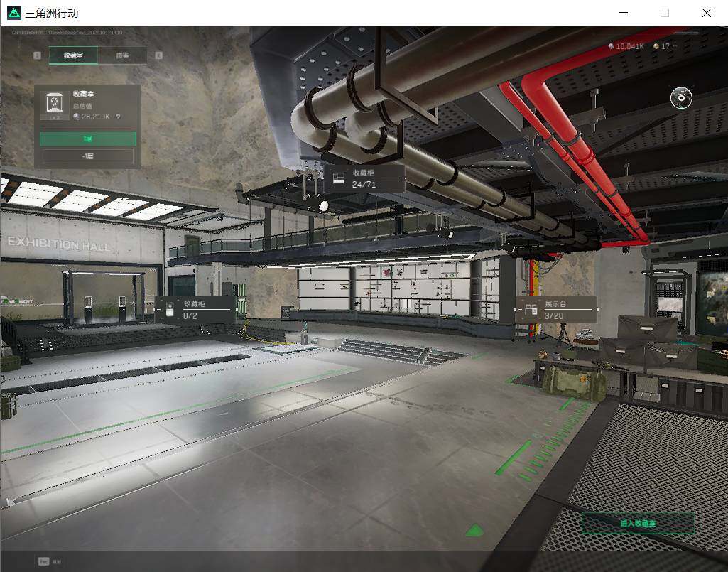Open the 图鉴 tab
Viewport: 728px width, 572px height.
click(123, 55)
